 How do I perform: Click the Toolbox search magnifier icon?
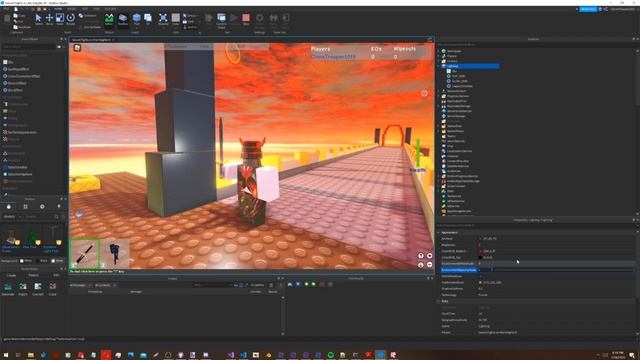pos(56,216)
